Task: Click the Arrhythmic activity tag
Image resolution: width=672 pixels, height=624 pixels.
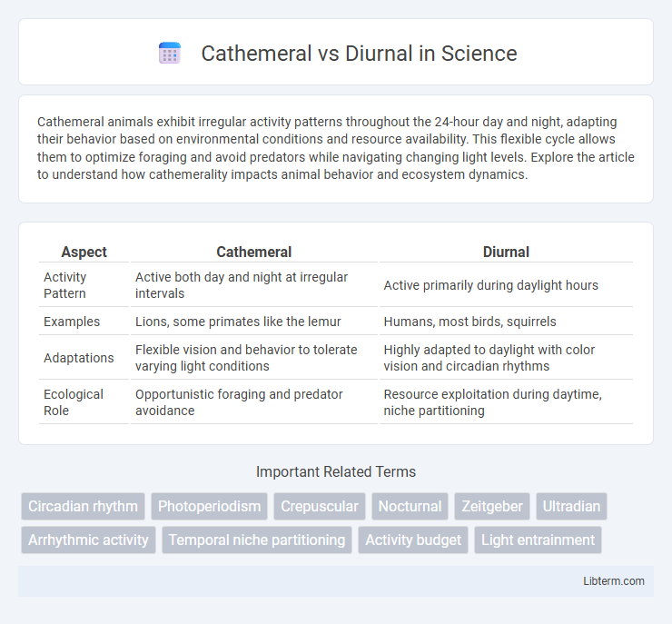Action: tap(88, 540)
